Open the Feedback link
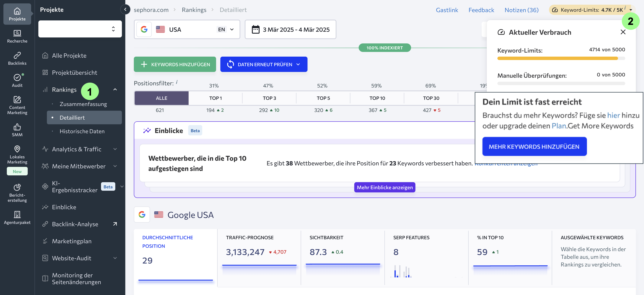 [481, 10]
